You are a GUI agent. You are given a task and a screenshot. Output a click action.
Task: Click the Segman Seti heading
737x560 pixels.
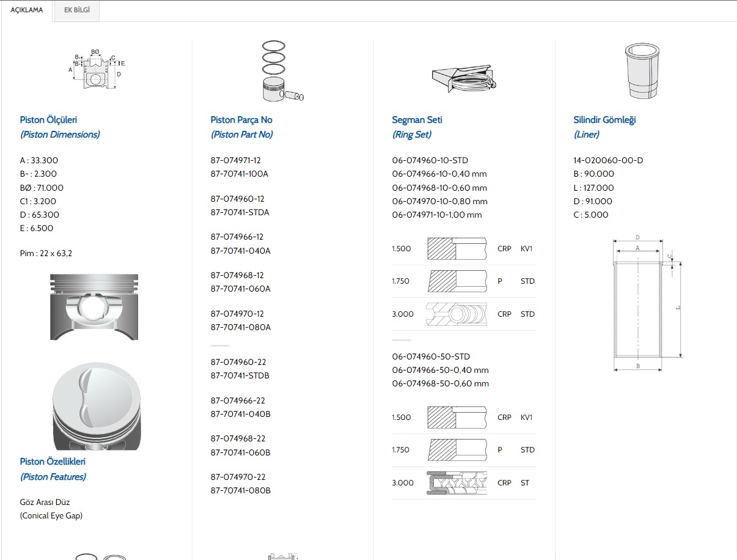(x=417, y=120)
